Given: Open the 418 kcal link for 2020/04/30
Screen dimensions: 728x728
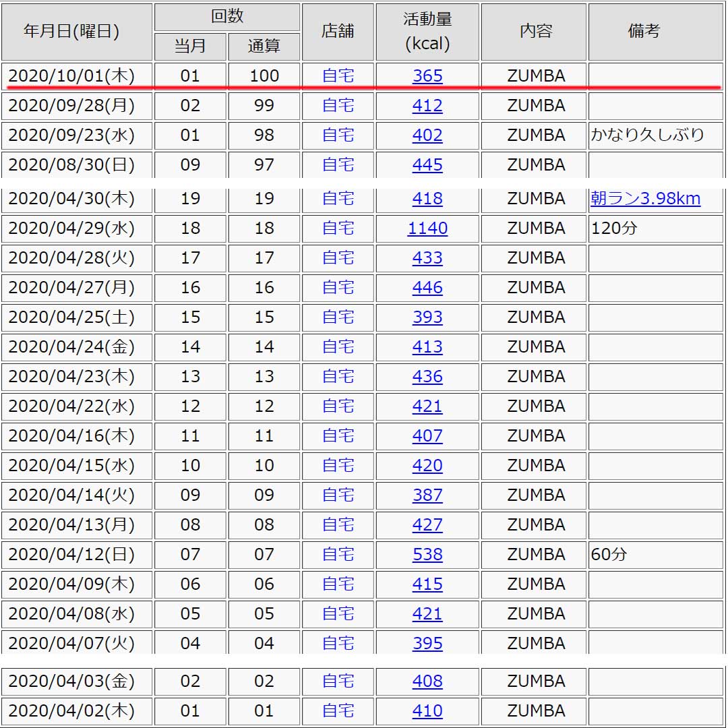Looking at the screenshot, I should point(427,199).
